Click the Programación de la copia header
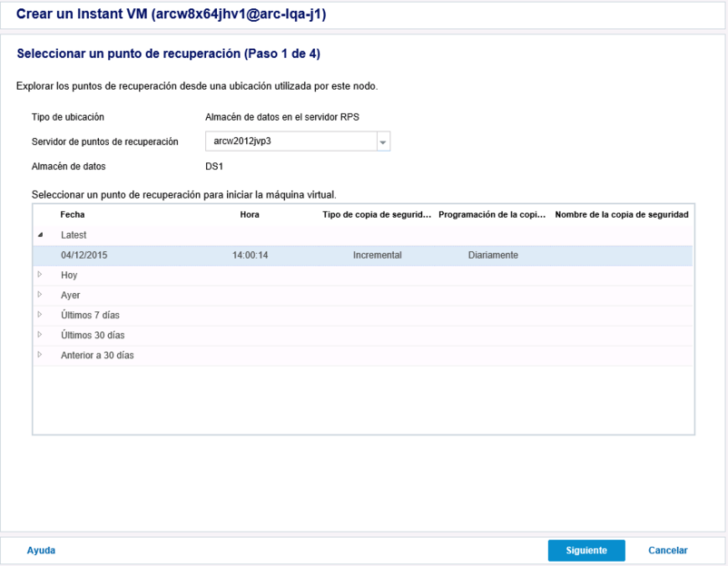This screenshot has height=566, width=728. [x=492, y=214]
